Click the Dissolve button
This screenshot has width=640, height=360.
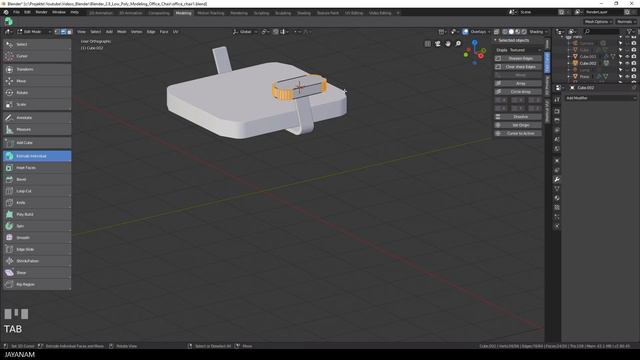[518, 117]
